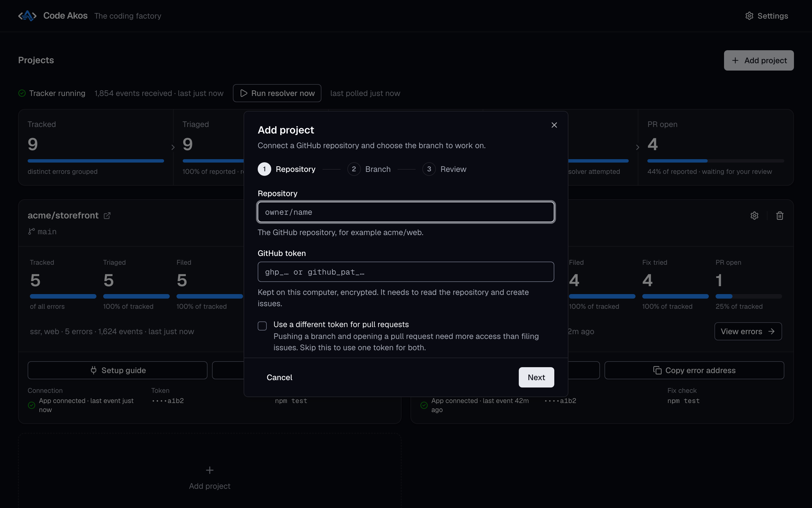Screen dimensions: 812x508
Task: Click the acme/storefront project title
Action: pyautogui.click(x=63, y=215)
